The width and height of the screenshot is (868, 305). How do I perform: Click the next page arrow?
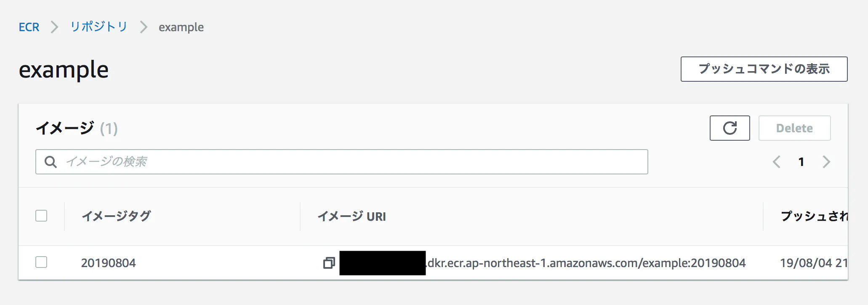click(826, 162)
